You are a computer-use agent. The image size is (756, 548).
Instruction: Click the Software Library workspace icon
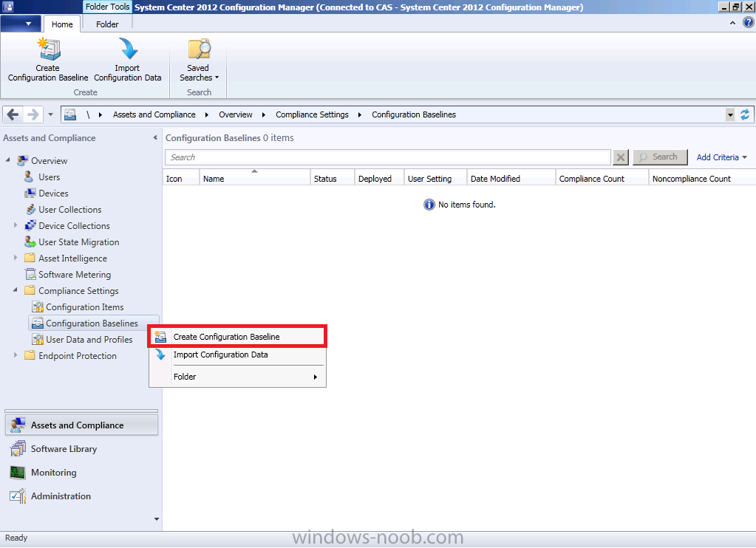click(18, 449)
